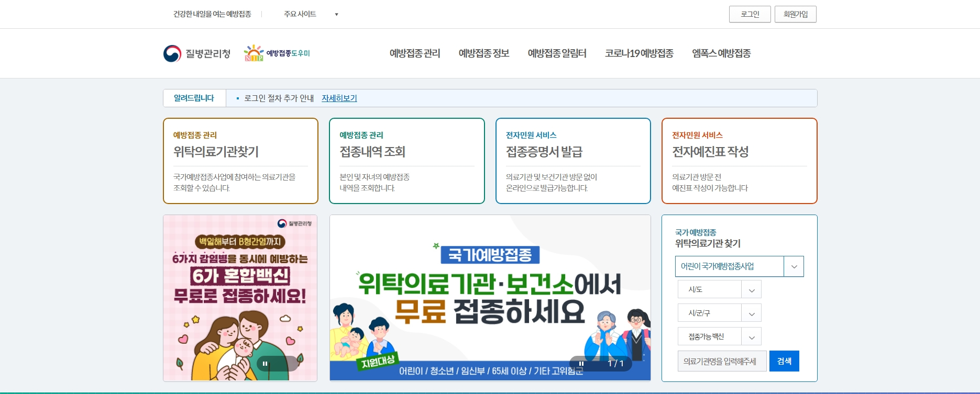Click the 질병관리청 logo
Image resolution: width=980 pixels, height=394 pixels.
tap(197, 53)
